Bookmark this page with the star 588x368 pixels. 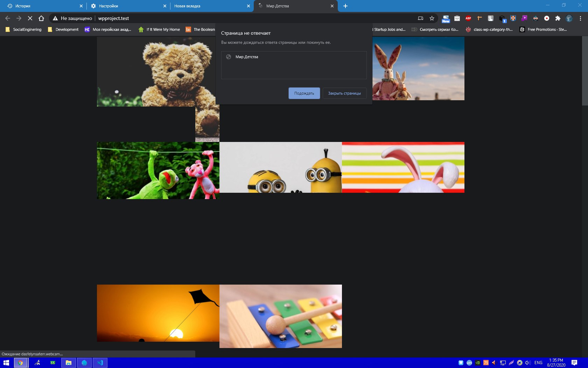click(432, 18)
